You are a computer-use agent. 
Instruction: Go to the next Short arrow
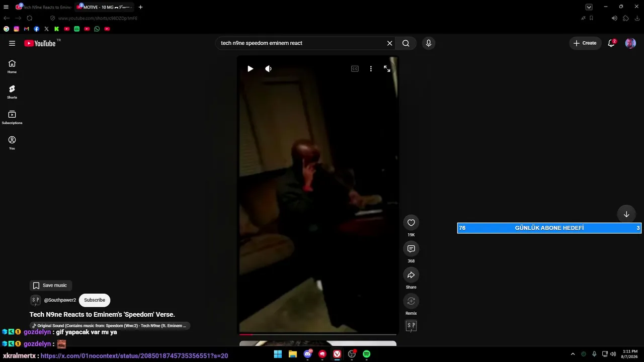coord(626,214)
